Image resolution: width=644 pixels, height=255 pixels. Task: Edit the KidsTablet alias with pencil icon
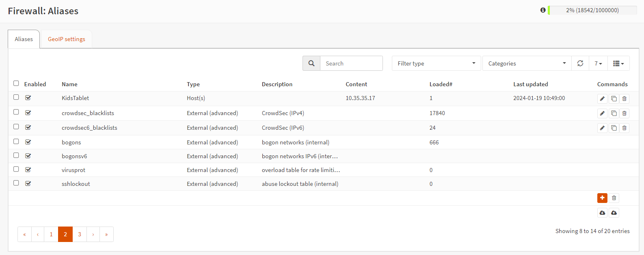click(x=602, y=99)
